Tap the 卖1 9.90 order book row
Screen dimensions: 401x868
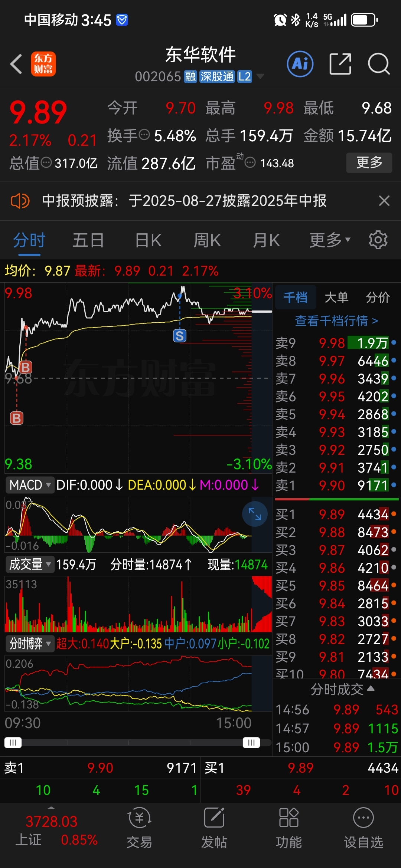(336, 485)
